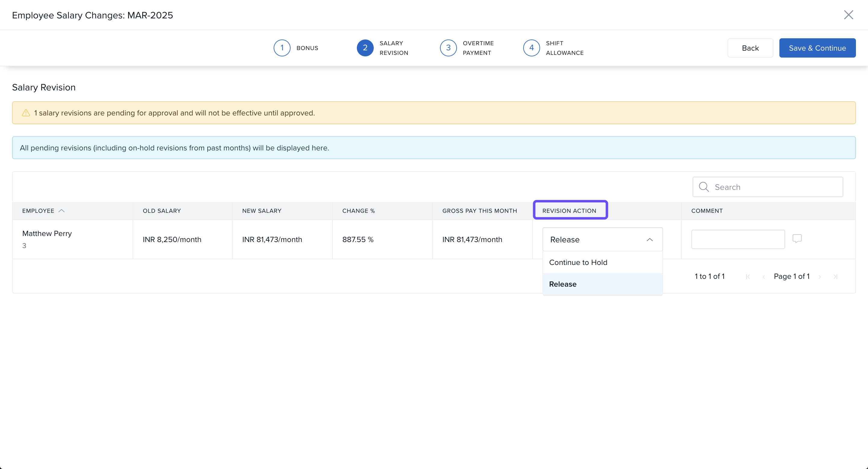Go to the first page of results
Screen dimensions: 868x469
[748, 277]
